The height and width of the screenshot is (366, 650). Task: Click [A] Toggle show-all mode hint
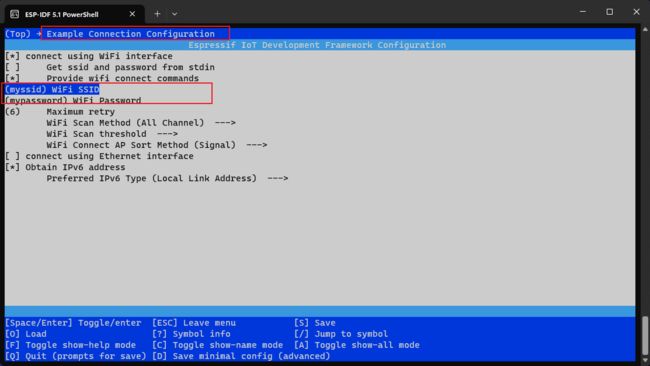(x=357, y=345)
